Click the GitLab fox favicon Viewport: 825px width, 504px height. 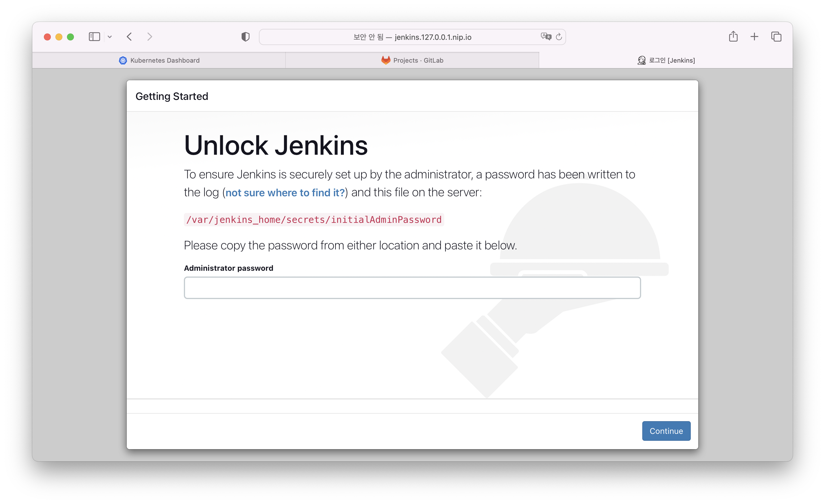386,60
